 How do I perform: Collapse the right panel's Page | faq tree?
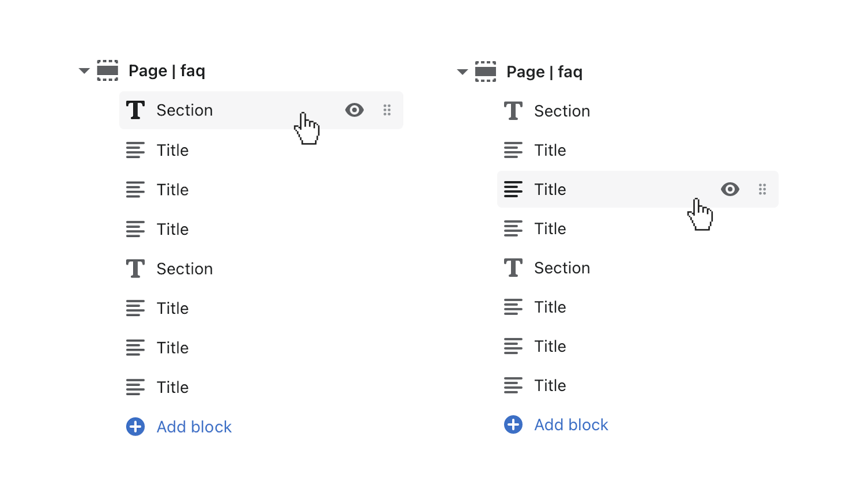(x=462, y=72)
